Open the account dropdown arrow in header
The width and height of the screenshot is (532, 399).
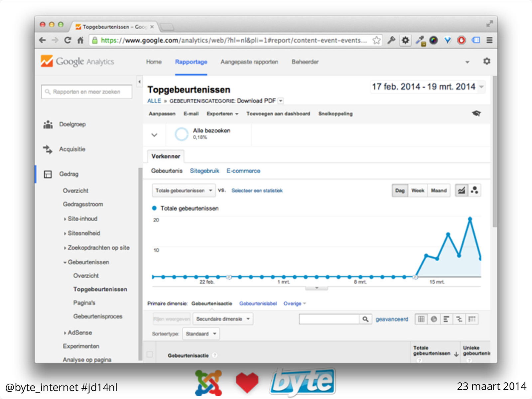coord(467,62)
